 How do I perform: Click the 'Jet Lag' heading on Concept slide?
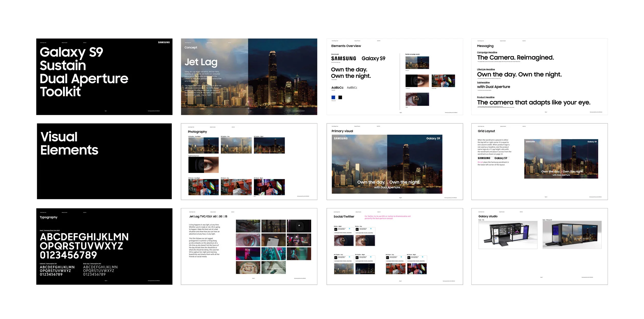[201, 62]
